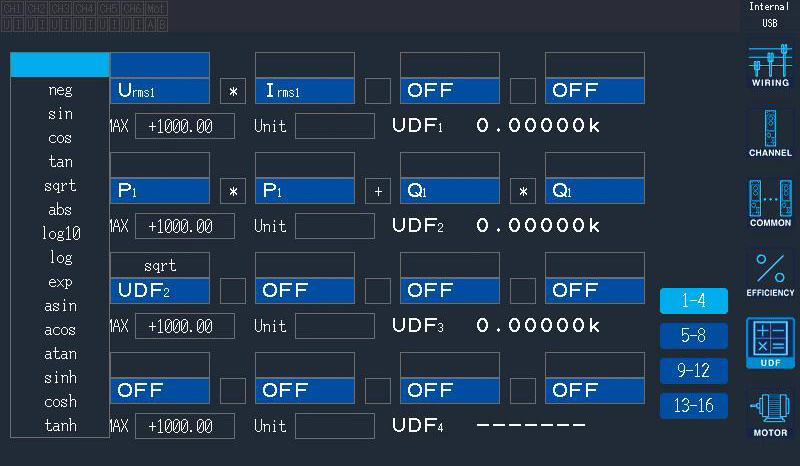Change the plus operator in UDF2 row
Image resolution: width=800 pixels, height=466 pixels.
(378, 191)
